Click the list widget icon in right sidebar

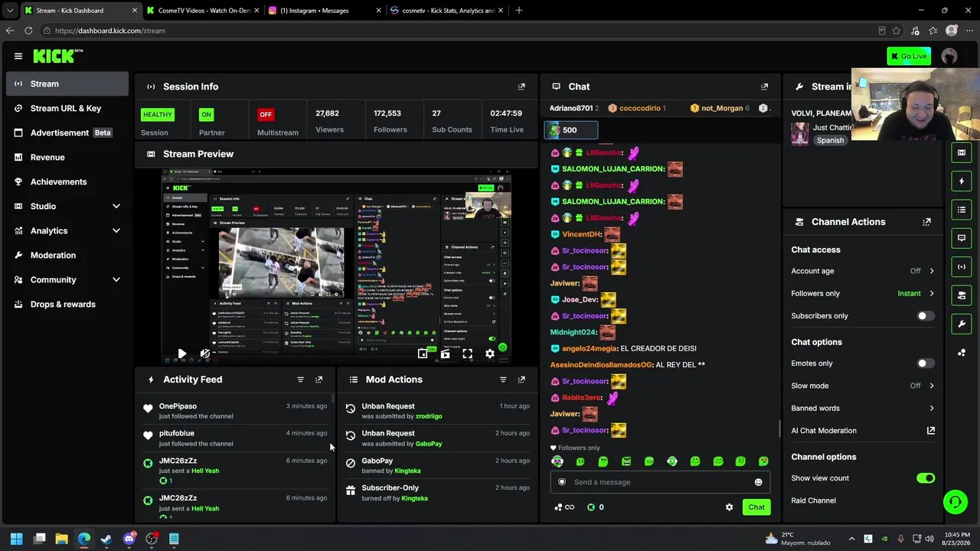click(x=962, y=210)
